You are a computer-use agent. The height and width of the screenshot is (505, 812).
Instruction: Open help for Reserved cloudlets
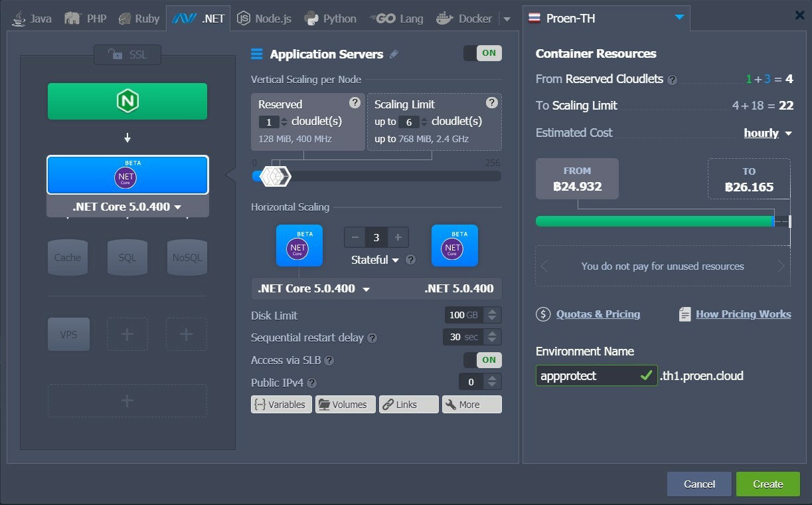click(355, 102)
